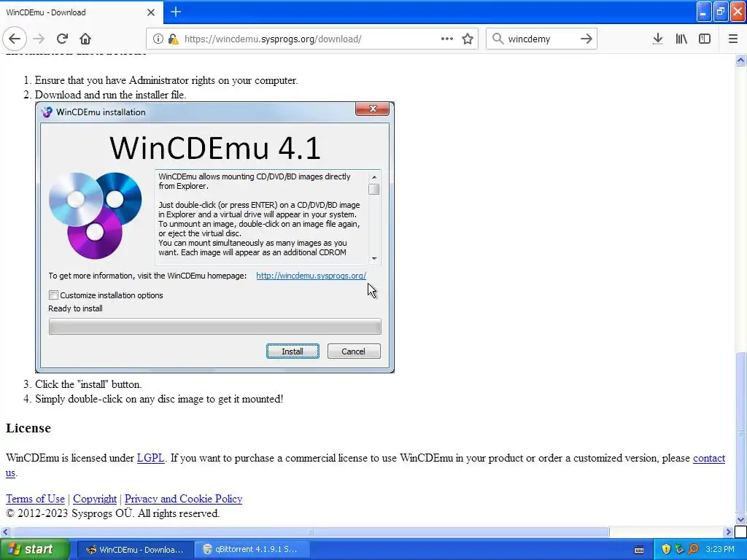
Task: Click the forward navigation arrow
Action: 39,39
